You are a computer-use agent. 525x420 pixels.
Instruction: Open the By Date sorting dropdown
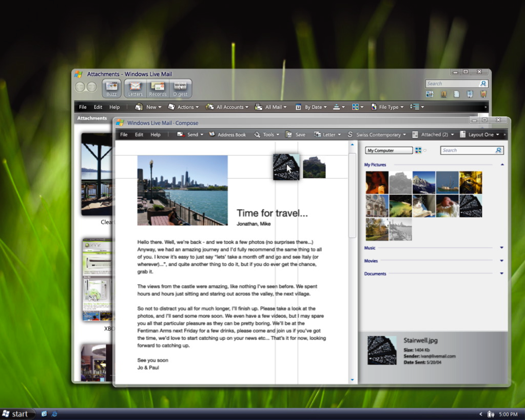[x=310, y=107]
